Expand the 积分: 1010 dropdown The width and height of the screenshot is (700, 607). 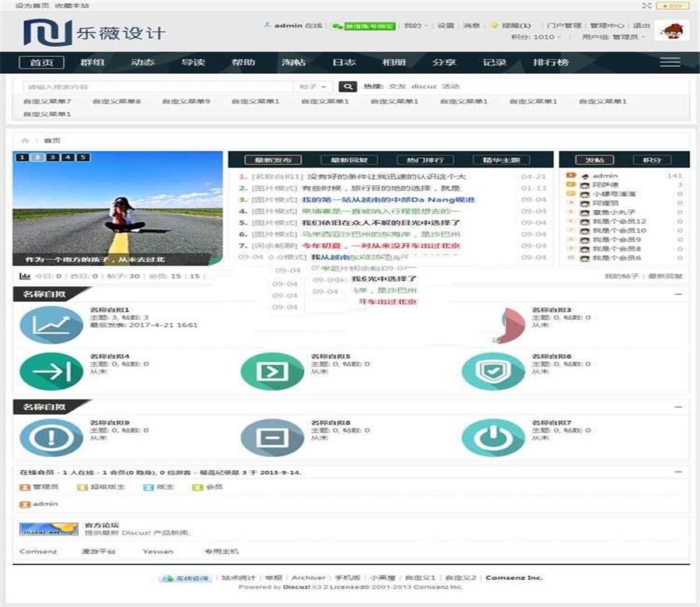tap(535, 37)
